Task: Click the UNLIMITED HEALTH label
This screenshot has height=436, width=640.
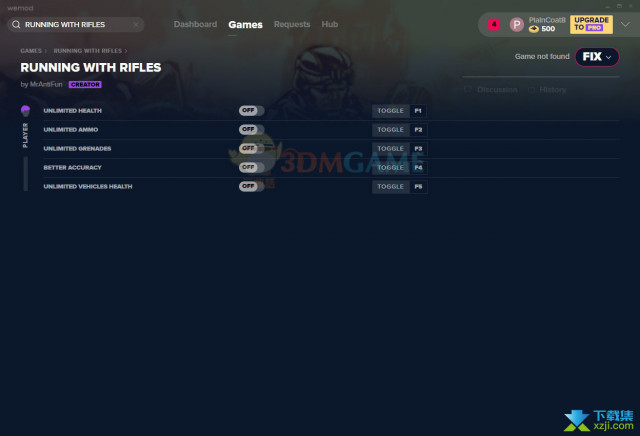Action: coord(73,111)
